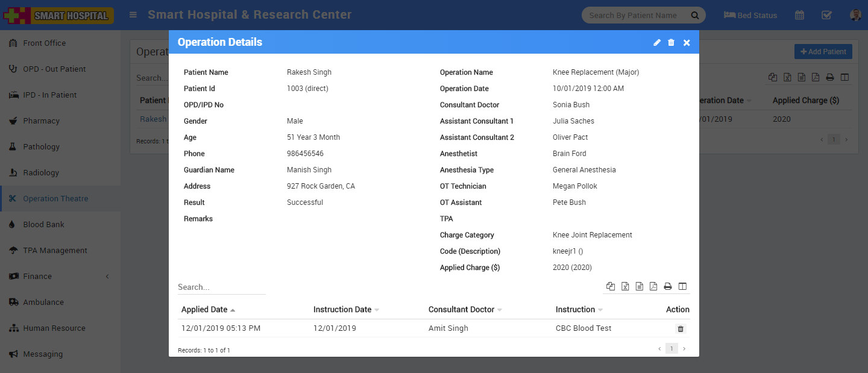The width and height of the screenshot is (868, 373).
Task: Open Pharmacy in the sidebar
Action: pos(41,121)
